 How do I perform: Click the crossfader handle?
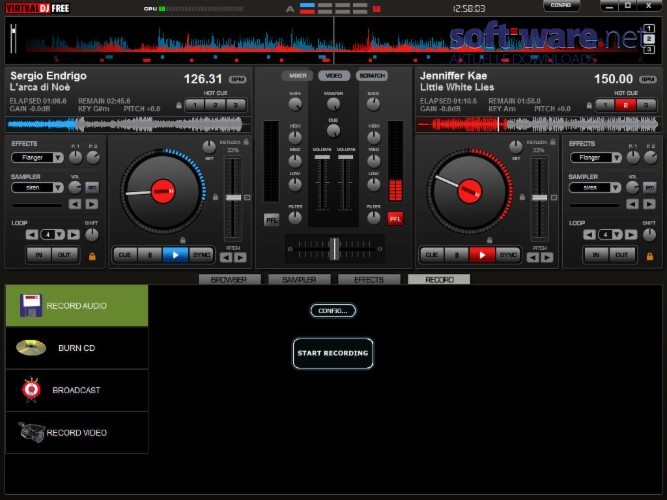(335, 249)
